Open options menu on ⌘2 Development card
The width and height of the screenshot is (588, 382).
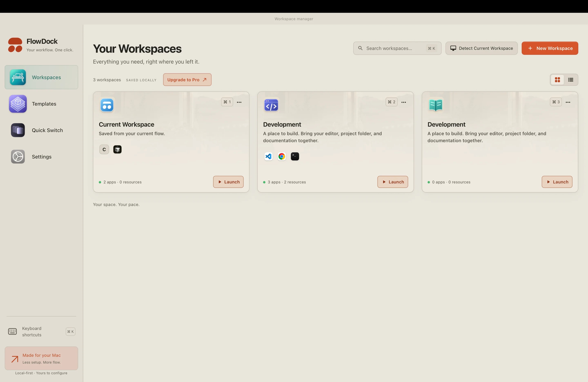coord(404,102)
